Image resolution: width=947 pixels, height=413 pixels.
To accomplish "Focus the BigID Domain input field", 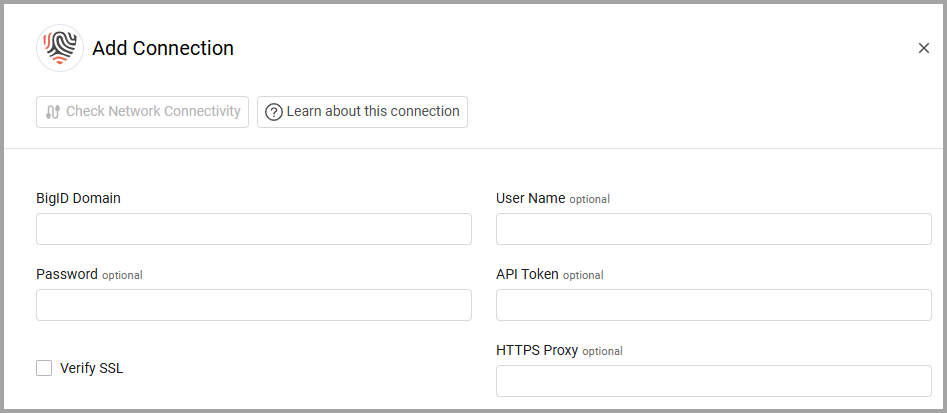I will tap(254, 229).
